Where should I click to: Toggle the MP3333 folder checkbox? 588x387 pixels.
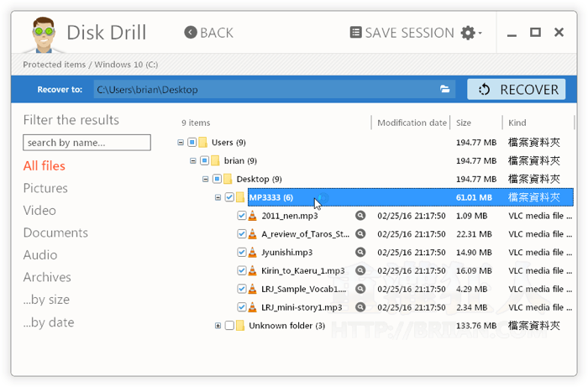pos(229,197)
